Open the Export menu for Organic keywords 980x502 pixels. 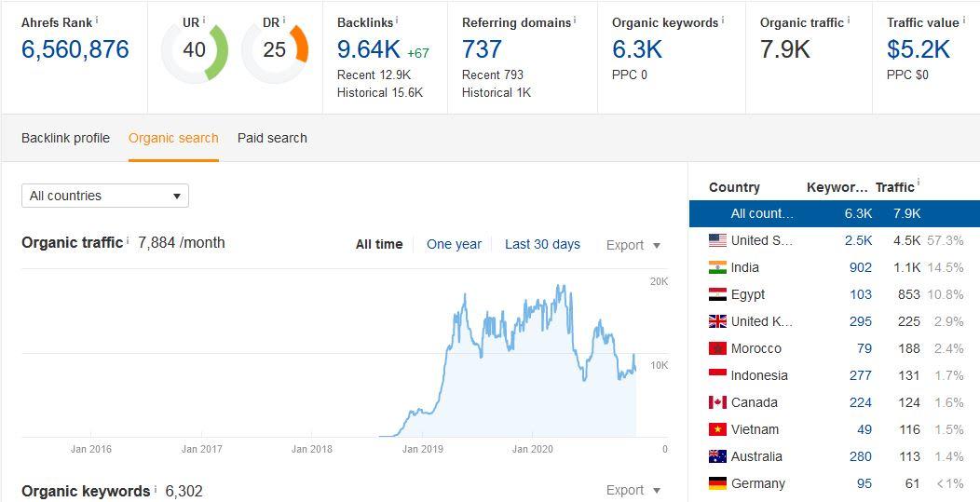pos(633,490)
